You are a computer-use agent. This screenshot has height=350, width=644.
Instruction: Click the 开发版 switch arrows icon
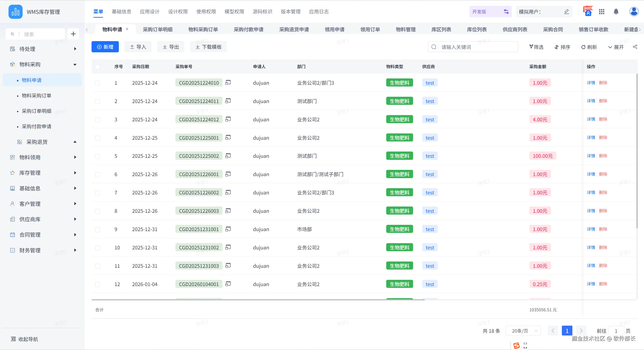506,11
